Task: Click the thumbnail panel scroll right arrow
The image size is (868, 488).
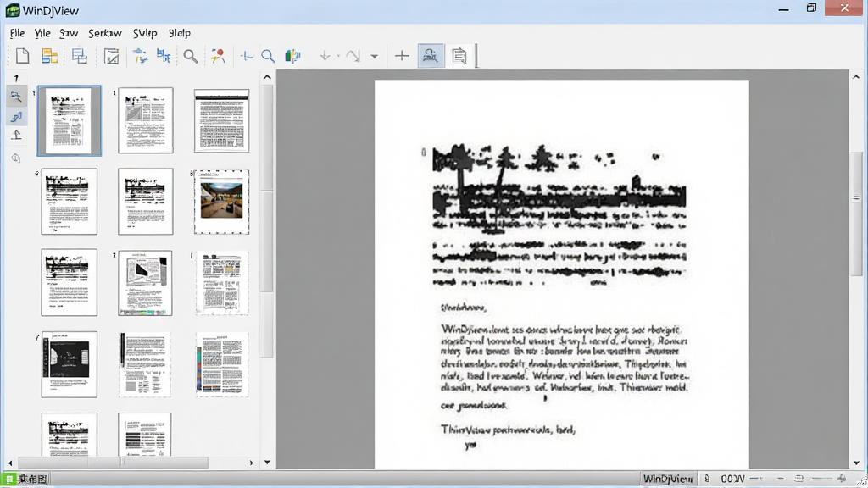Action: tap(251, 463)
